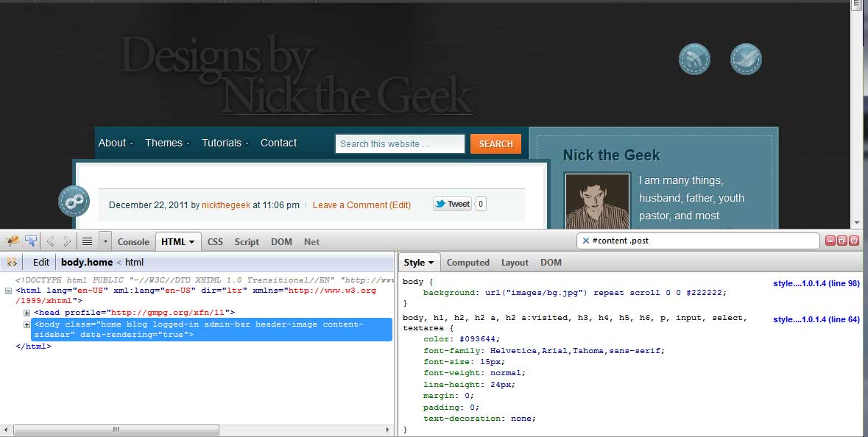Expand the body element node
Screen dimensions: 868x437
tap(27, 324)
